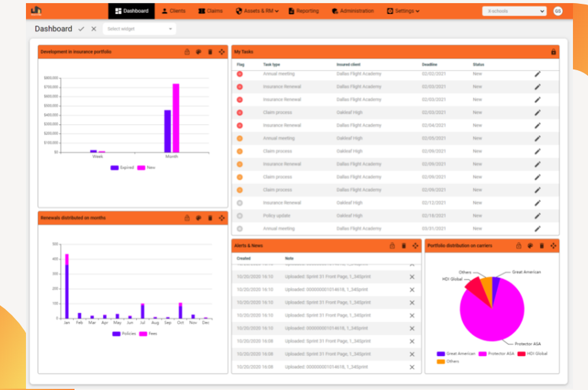Image resolution: width=588 pixels, height=390 pixels.
Task: Toggle lock on Development in insurance portfolio widget
Action: [187, 52]
